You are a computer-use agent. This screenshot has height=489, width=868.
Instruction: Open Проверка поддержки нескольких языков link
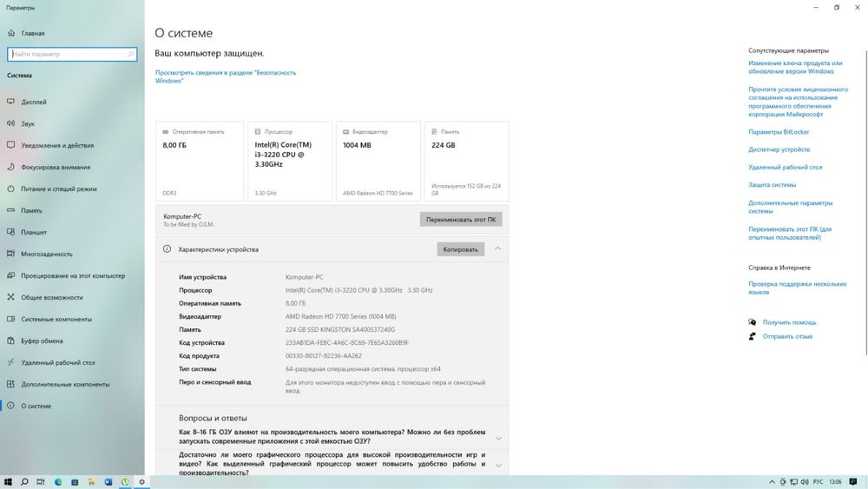click(x=797, y=287)
